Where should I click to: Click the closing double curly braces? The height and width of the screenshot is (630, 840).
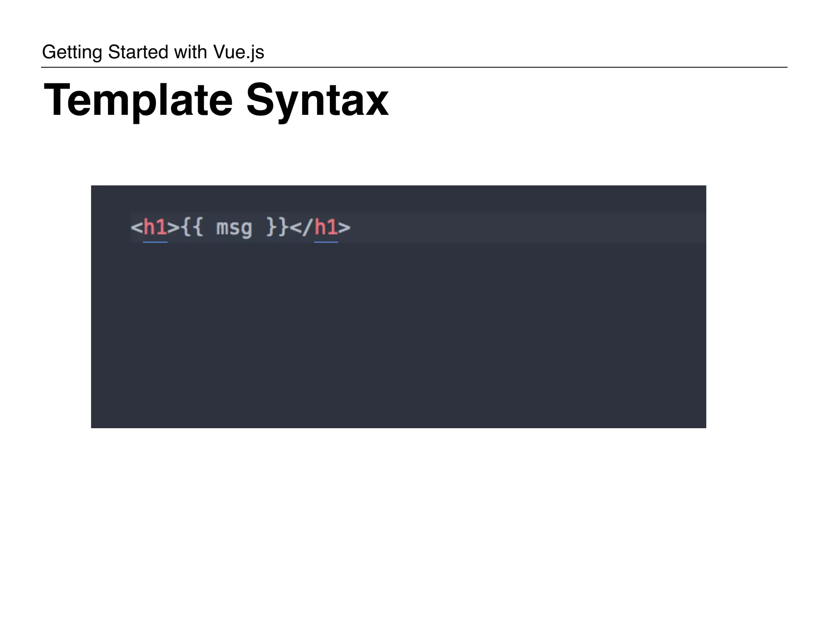pyautogui.click(x=277, y=227)
